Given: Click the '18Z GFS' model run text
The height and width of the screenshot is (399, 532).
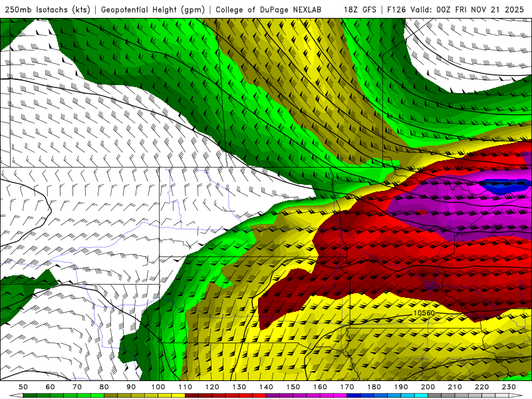Looking at the screenshot, I should pyautogui.click(x=360, y=10).
